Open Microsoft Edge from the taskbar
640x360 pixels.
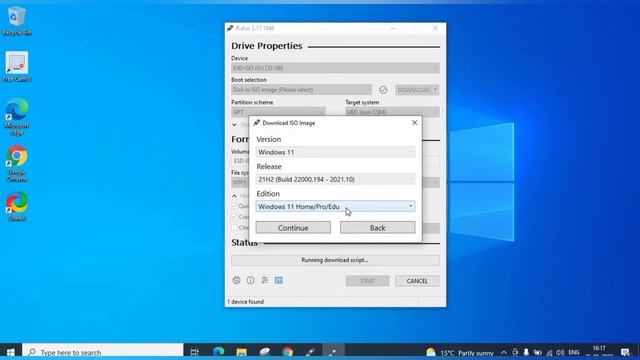218,352
